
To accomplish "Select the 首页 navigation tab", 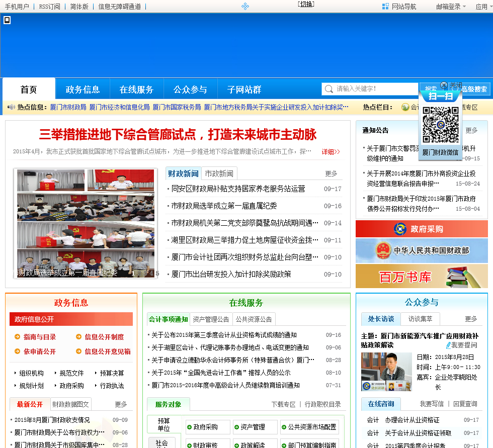I will tap(29, 89).
